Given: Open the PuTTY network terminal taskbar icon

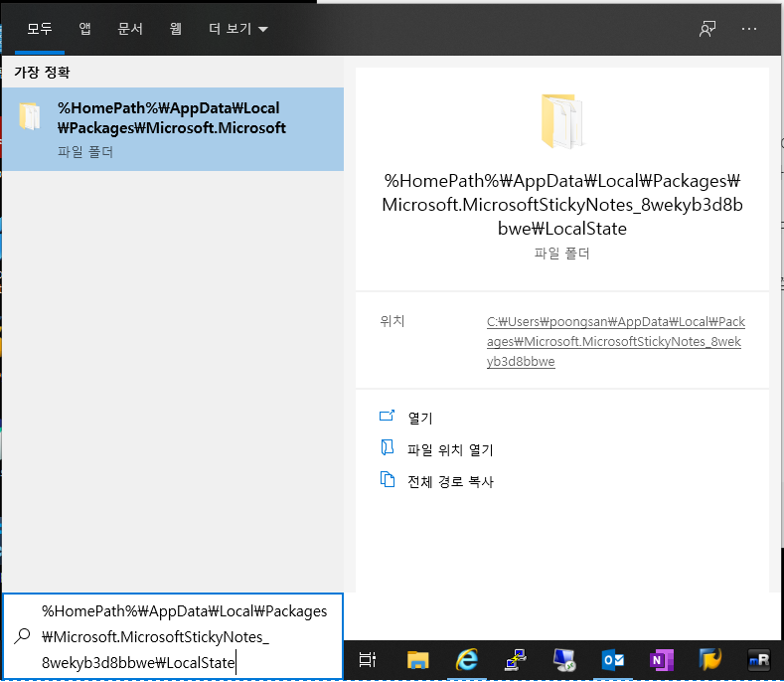Looking at the screenshot, I should point(515,660).
